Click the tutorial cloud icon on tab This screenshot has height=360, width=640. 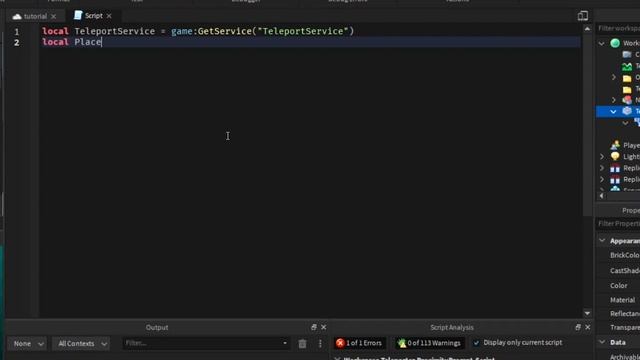tap(17, 16)
